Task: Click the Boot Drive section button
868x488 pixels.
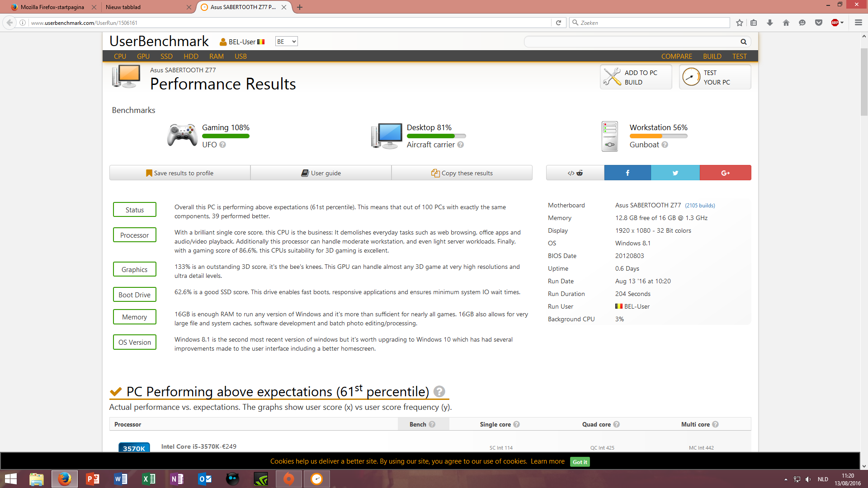Action: point(135,295)
